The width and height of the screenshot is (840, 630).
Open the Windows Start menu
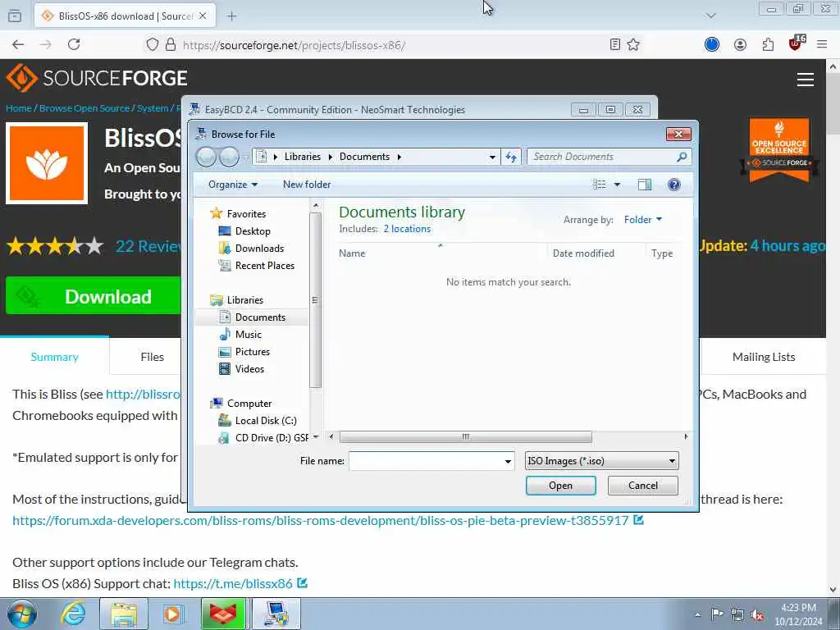point(21,614)
